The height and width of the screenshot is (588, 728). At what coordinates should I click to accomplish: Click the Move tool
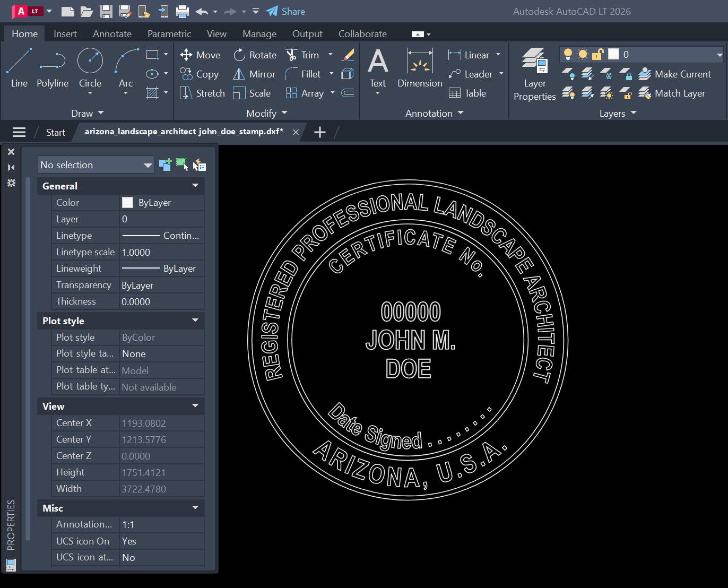[x=200, y=55]
